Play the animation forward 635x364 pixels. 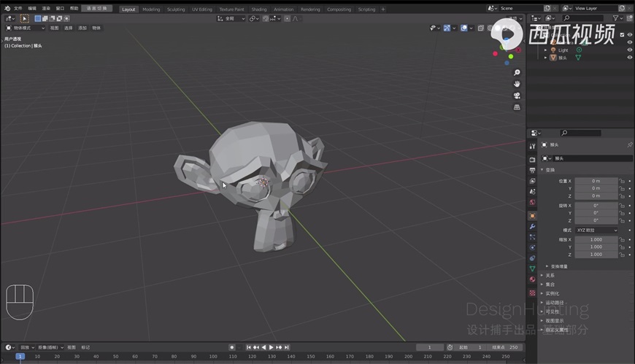coord(271,347)
